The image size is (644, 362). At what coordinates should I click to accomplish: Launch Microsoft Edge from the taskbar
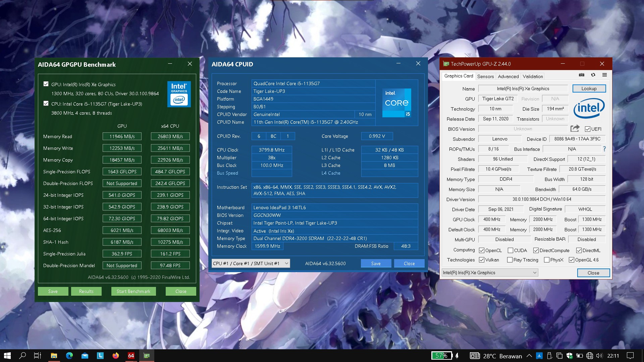(69, 356)
